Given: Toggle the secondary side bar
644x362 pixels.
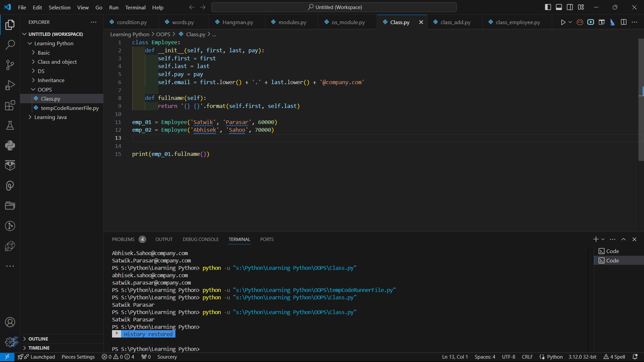Looking at the screenshot, I should coord(570,7).
